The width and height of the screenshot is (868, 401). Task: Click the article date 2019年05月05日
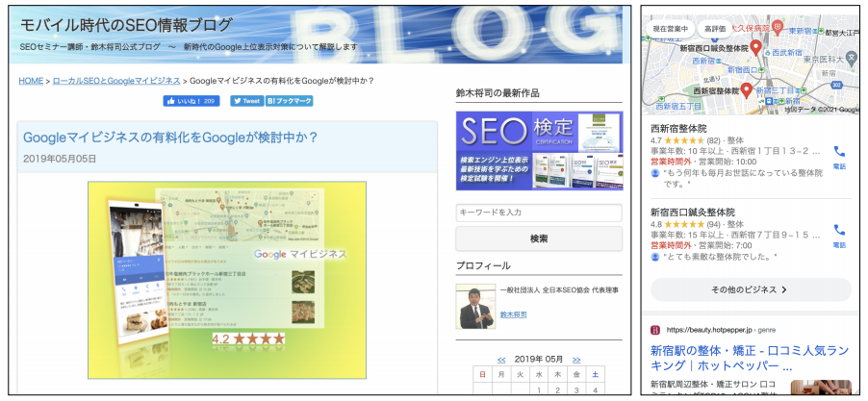click(x=60, y=159)
